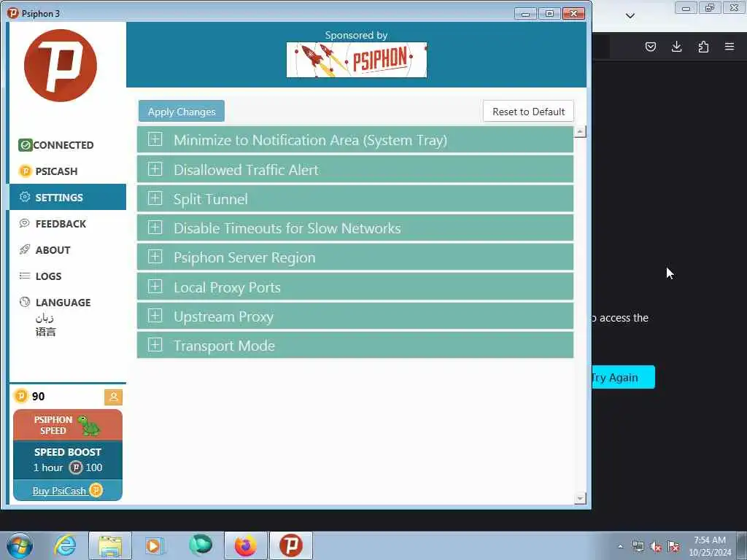Open Windows Explorer from the taskbar
Viewport: 747px width, 560px height.
(110, 545)
